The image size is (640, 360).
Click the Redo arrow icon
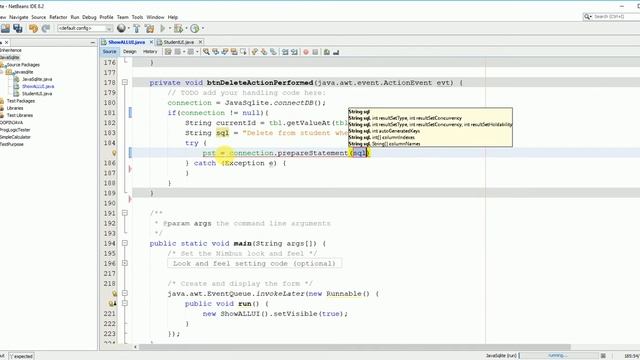pyautogui.click(x=46, y=28)
